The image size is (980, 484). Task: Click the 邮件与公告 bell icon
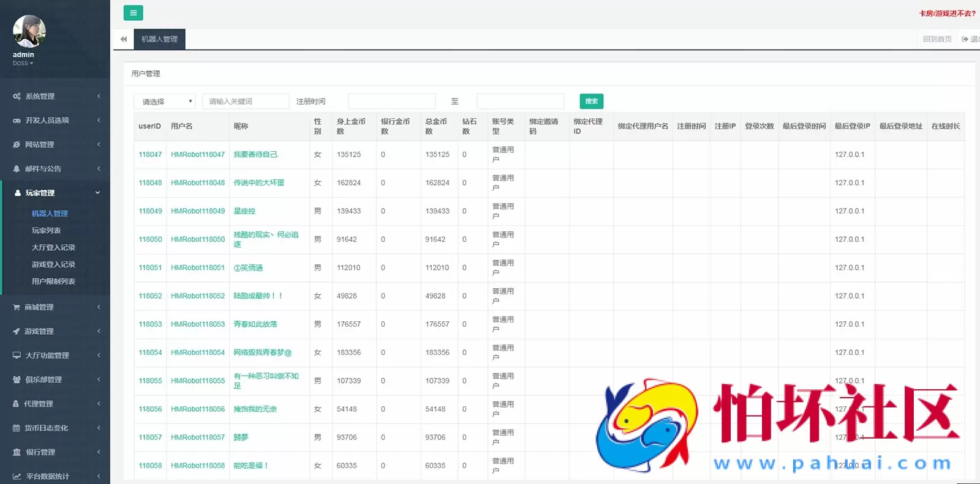pos(17,169)
